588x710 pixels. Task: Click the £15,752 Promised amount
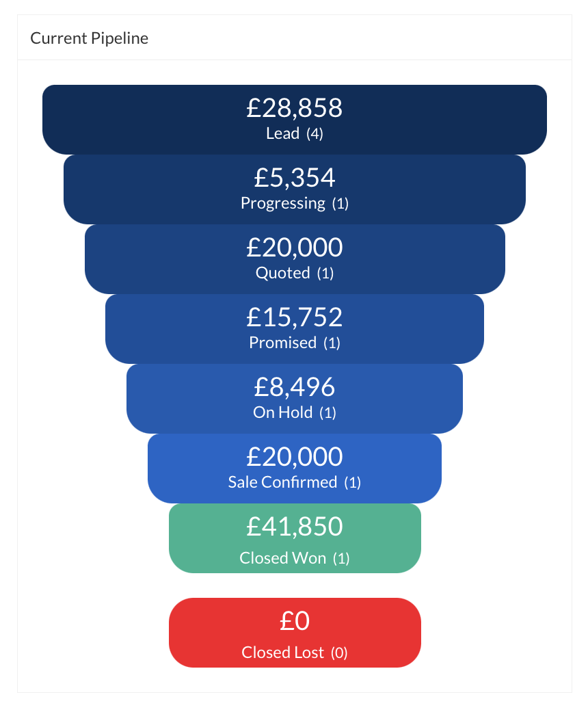295,317
